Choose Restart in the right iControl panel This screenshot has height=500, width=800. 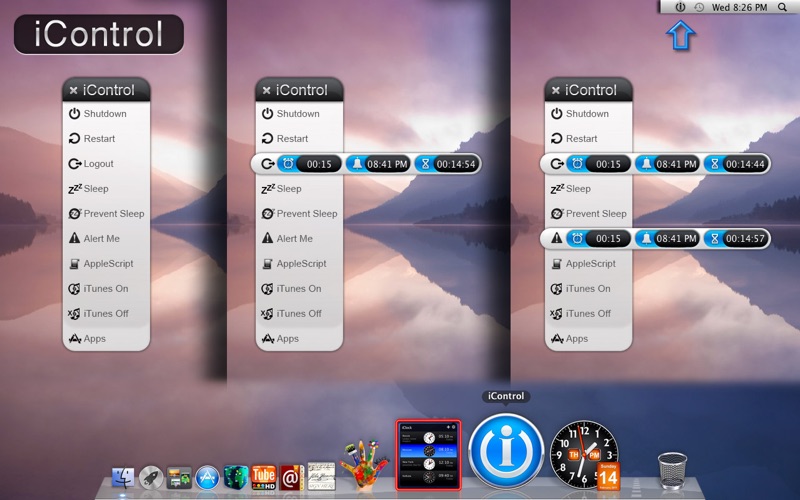pyautogui.click(x=588, y=139)
